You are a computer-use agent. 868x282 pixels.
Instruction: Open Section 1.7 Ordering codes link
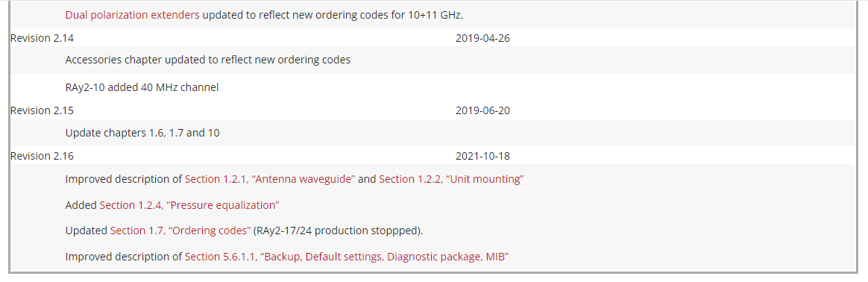pyautogui.click(x=180, y=231)
